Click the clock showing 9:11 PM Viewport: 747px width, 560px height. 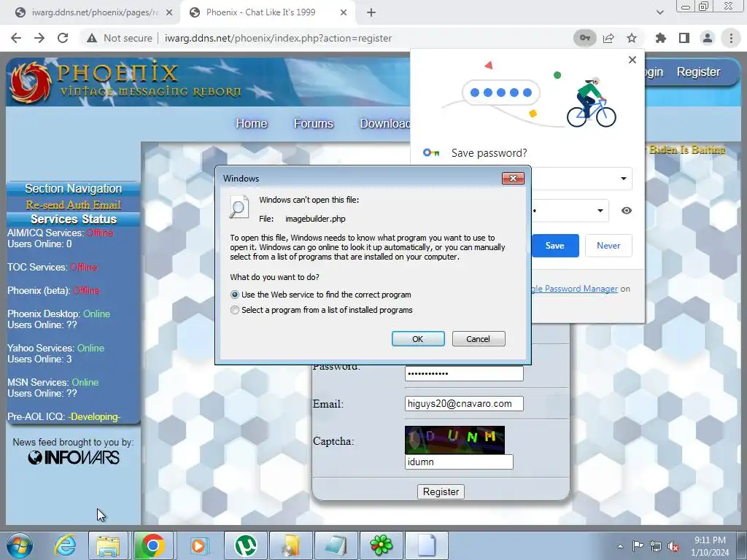point(710,545)
